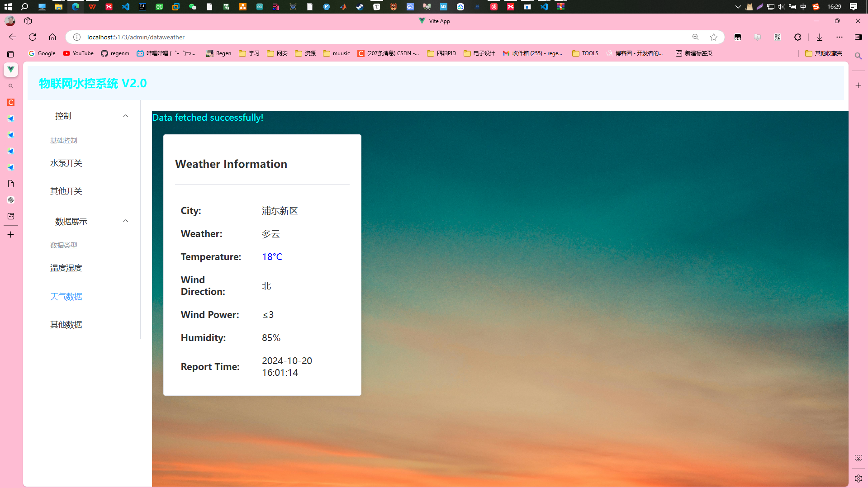Open Windows Start menu

click(8, 7)
